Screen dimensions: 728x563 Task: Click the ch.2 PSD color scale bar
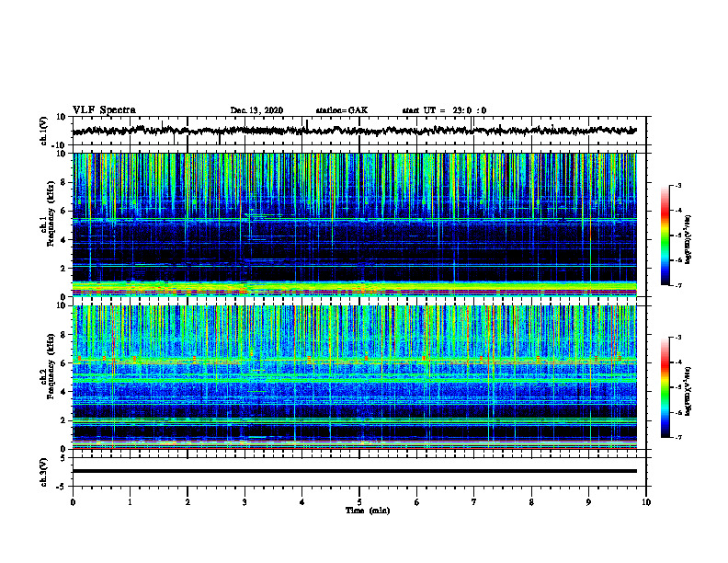tap(665, 387)
